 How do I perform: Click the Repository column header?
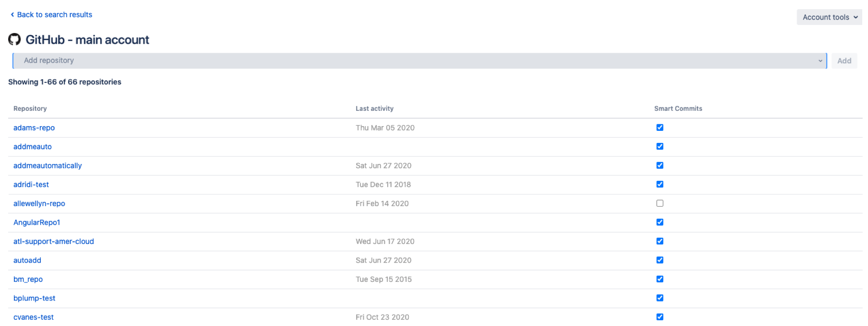coord(30,109)
